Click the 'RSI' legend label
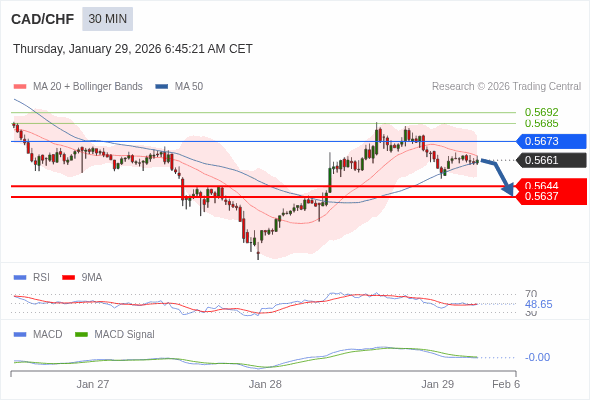 (41, 278)
